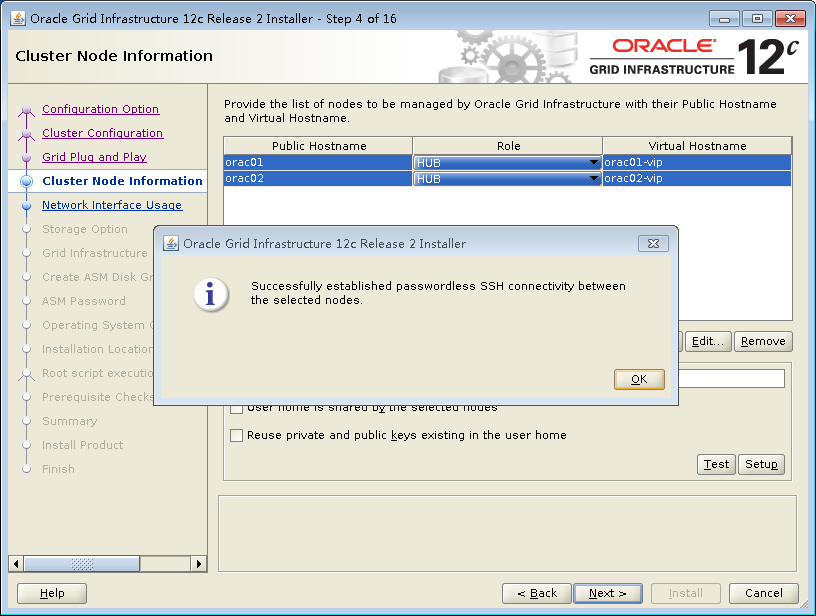Maximize the installer window

pyautogui.click(x=757, y=19)
